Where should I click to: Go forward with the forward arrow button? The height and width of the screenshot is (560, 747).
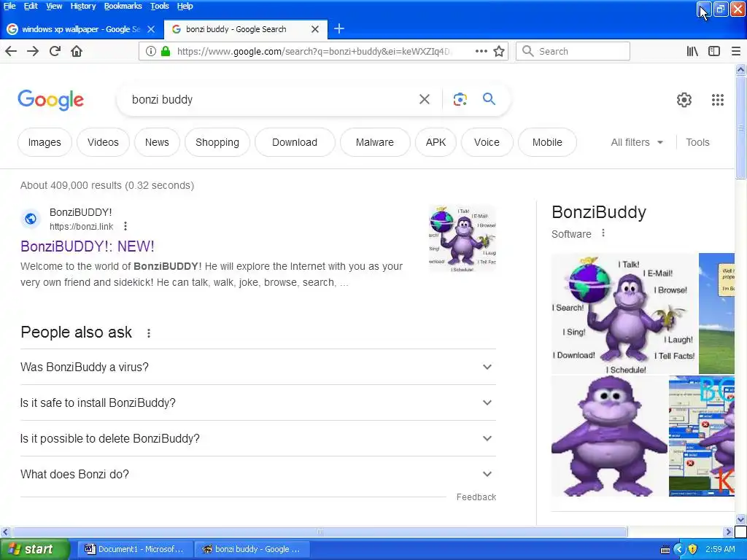(x=33, y=51)
